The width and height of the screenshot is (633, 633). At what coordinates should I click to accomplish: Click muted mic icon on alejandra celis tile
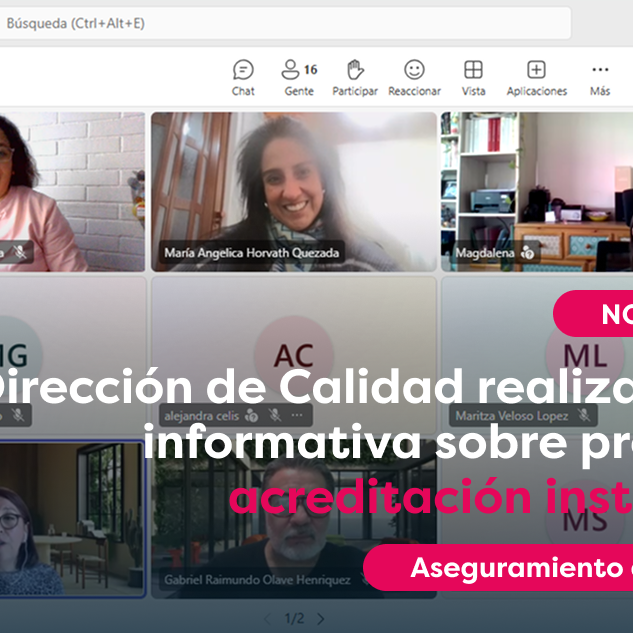coord(275,415)
